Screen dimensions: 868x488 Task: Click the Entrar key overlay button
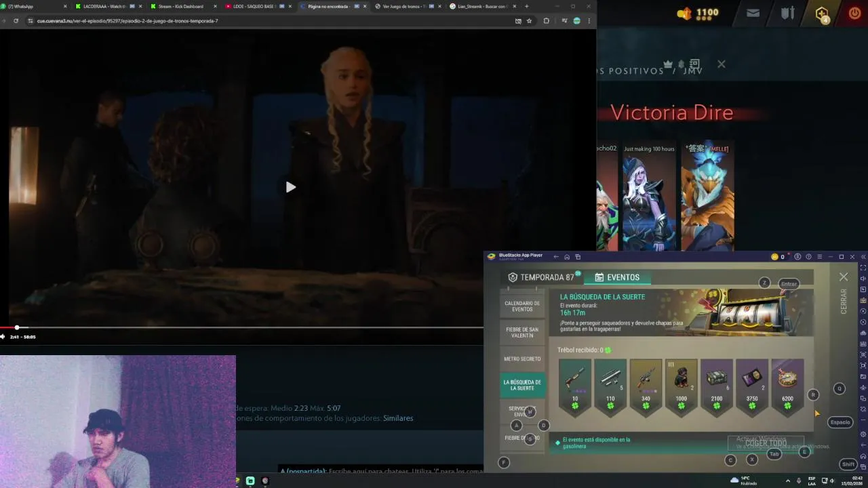[x=789, y=284]
